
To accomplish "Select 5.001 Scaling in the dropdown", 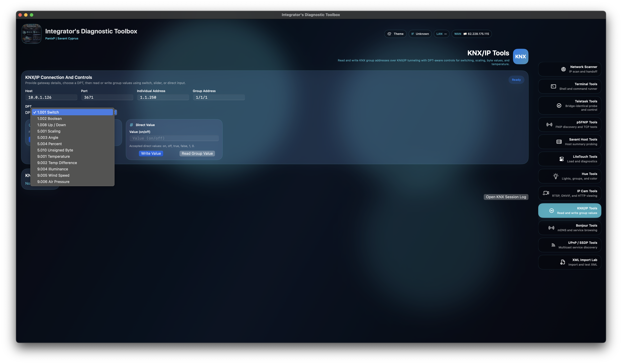I will click(x=49, y=131).
